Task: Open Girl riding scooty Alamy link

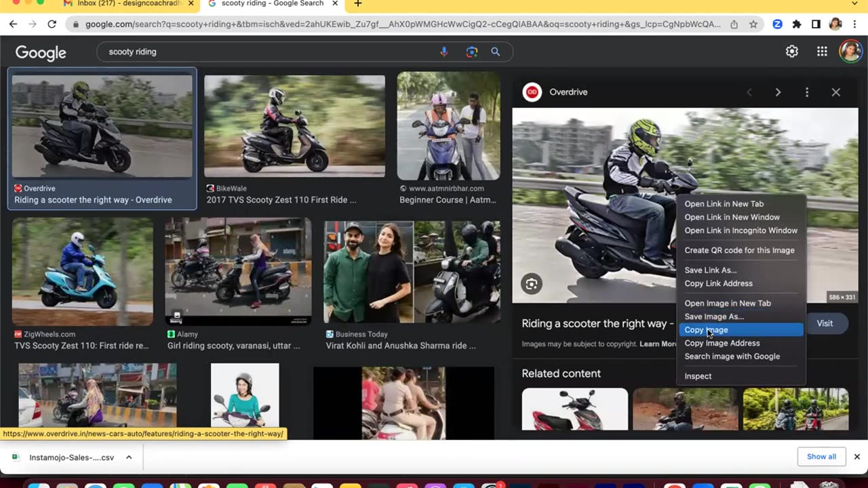Action: click(x=233, y=346)
